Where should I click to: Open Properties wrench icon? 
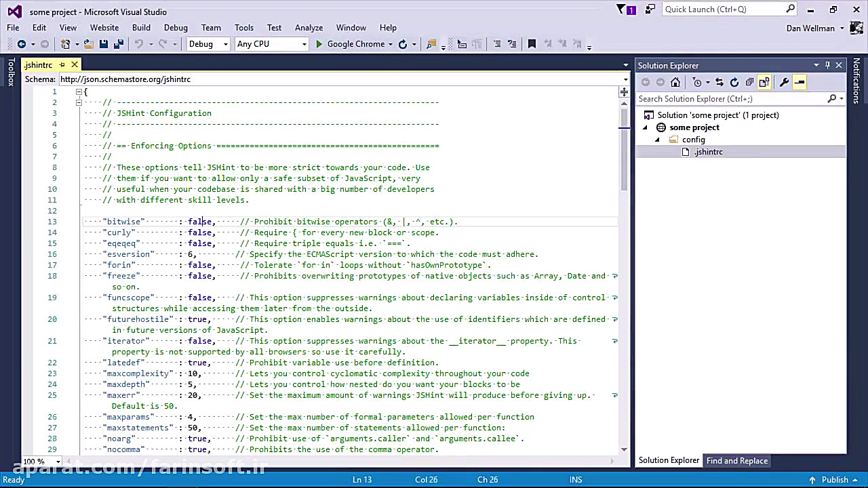tap(784, 82)
